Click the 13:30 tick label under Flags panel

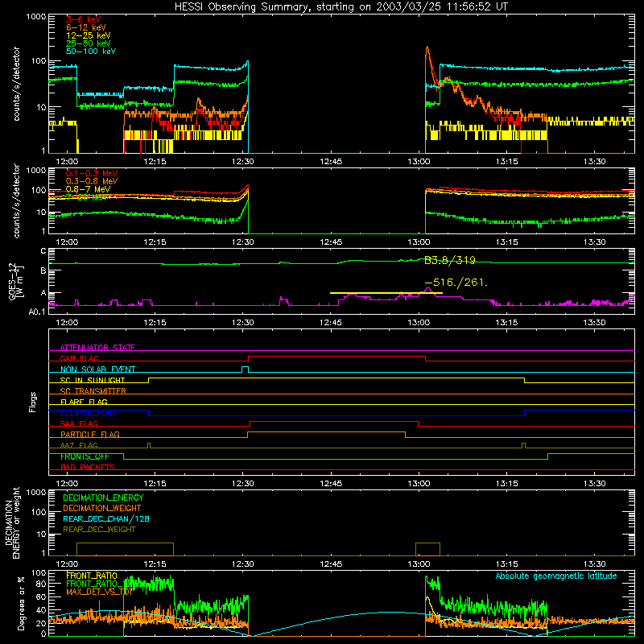coord(594,484)
